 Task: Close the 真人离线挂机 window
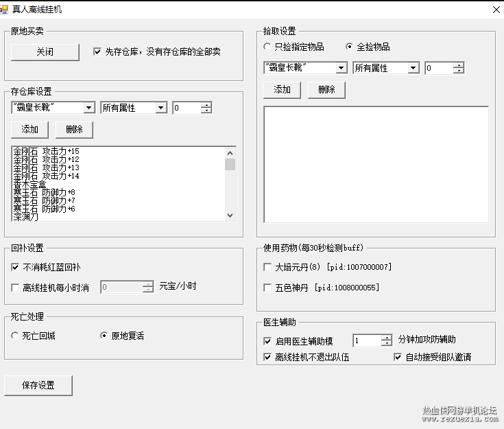click(x=496, y=10)
